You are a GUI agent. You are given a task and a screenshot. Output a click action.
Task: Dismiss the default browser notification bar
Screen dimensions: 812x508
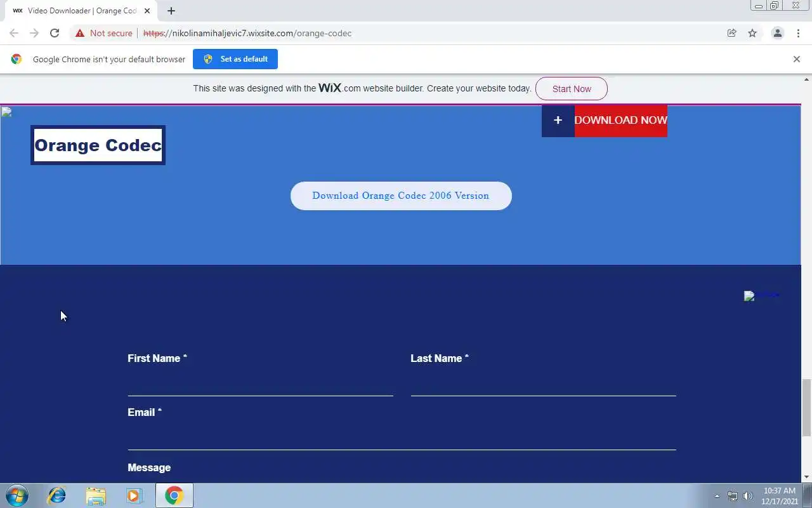point(797,59)
